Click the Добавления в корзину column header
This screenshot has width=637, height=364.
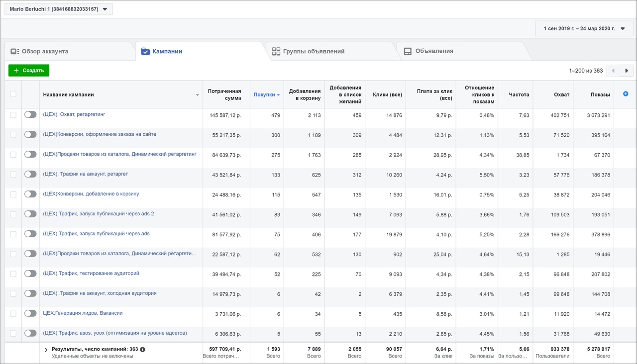(x=305, y=94)
